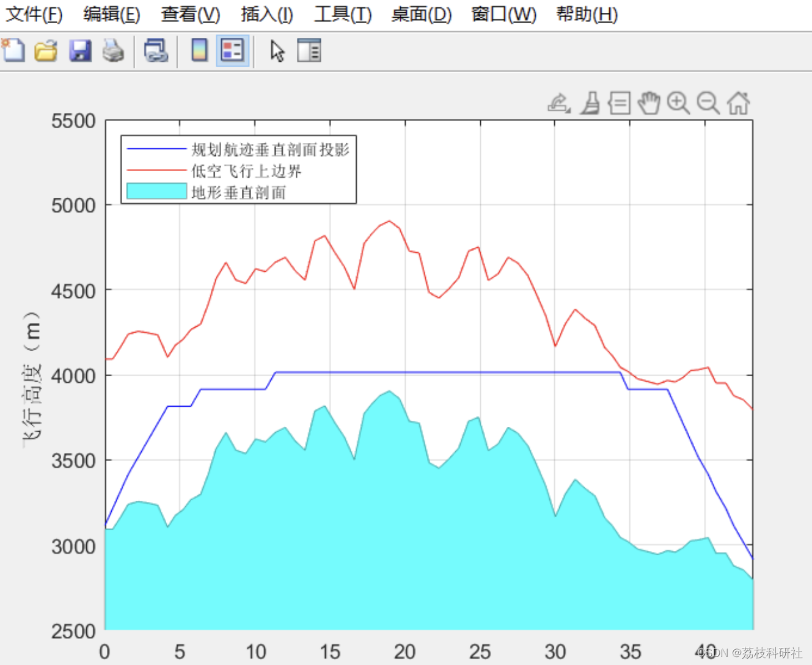
Task: Open the 插入(I) menu
Action: click(x=267, y=14)
